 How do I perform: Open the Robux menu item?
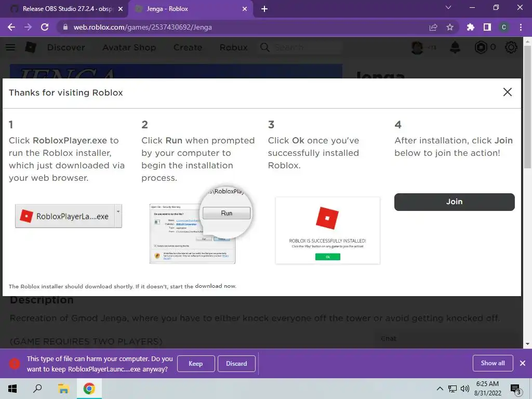pos(233,47)
